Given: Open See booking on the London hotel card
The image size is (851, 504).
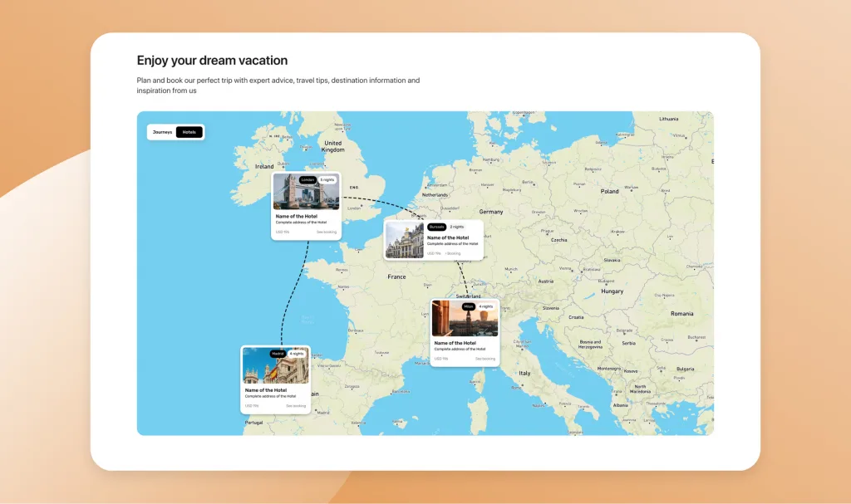Looking at the screenshot, I should [x=327, y=231].
